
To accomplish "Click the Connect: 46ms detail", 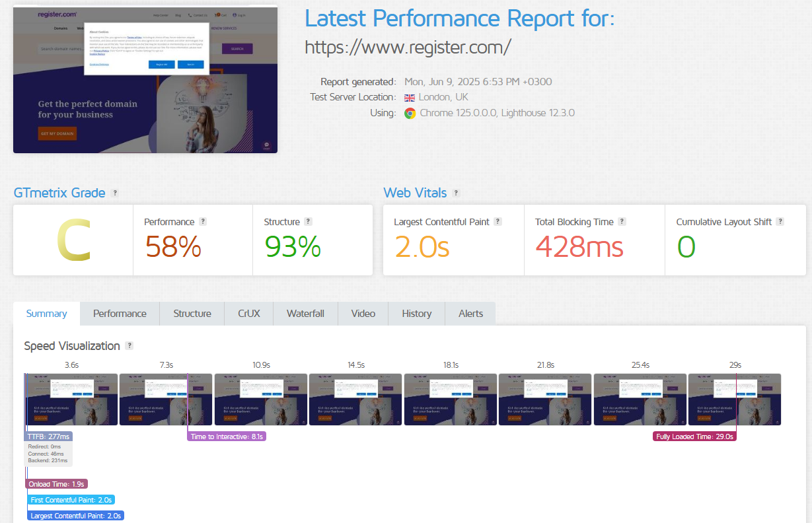I will 46,454.
